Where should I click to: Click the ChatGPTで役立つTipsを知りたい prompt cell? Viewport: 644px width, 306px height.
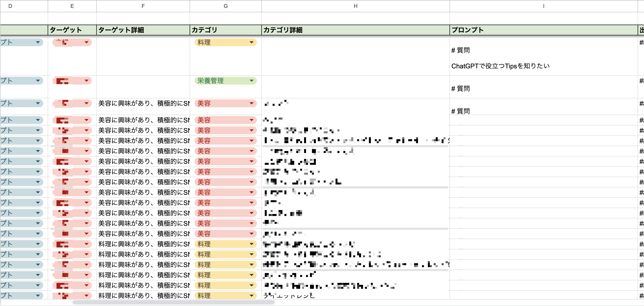tap(544, 56)
